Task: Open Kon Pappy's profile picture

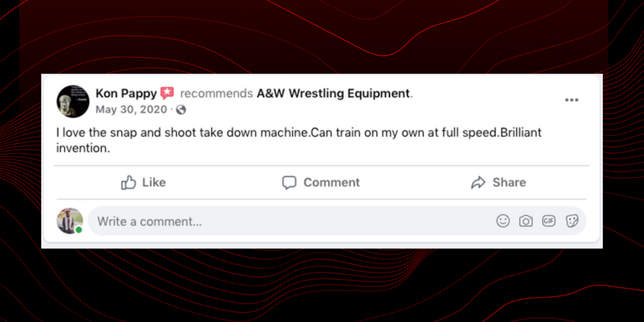Action: tap(72, 100)
